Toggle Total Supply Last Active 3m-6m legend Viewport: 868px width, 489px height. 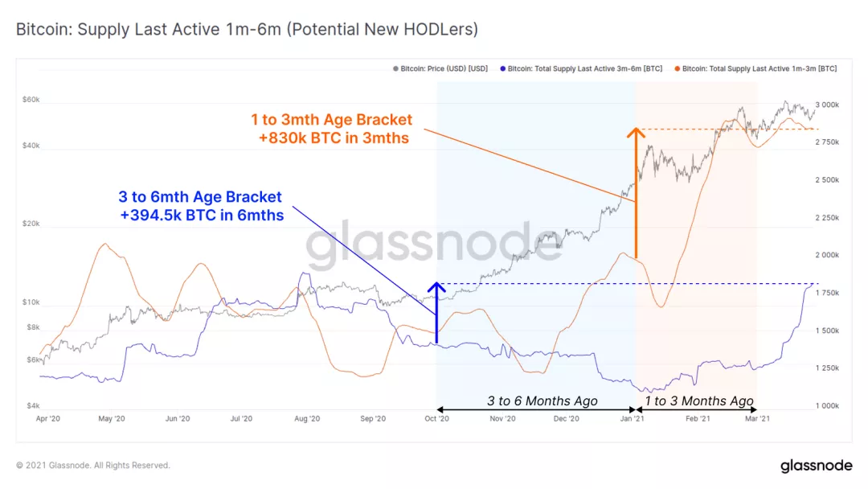point(581,68)
